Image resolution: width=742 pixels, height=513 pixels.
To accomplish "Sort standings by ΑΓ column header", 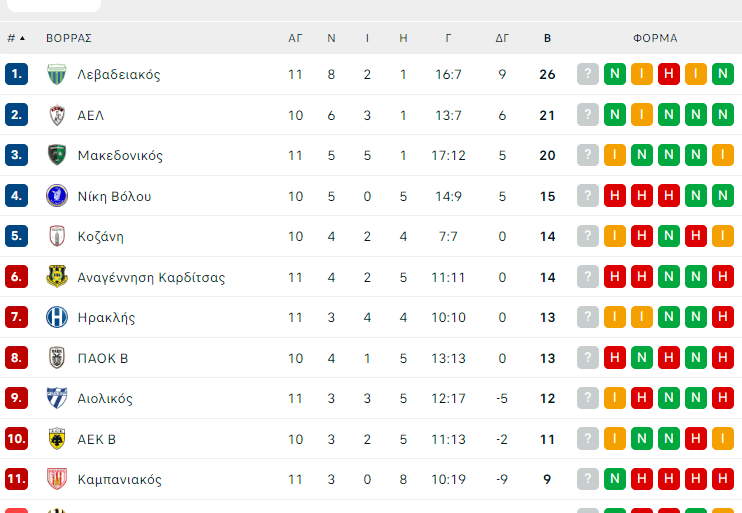I will point(295,38).
